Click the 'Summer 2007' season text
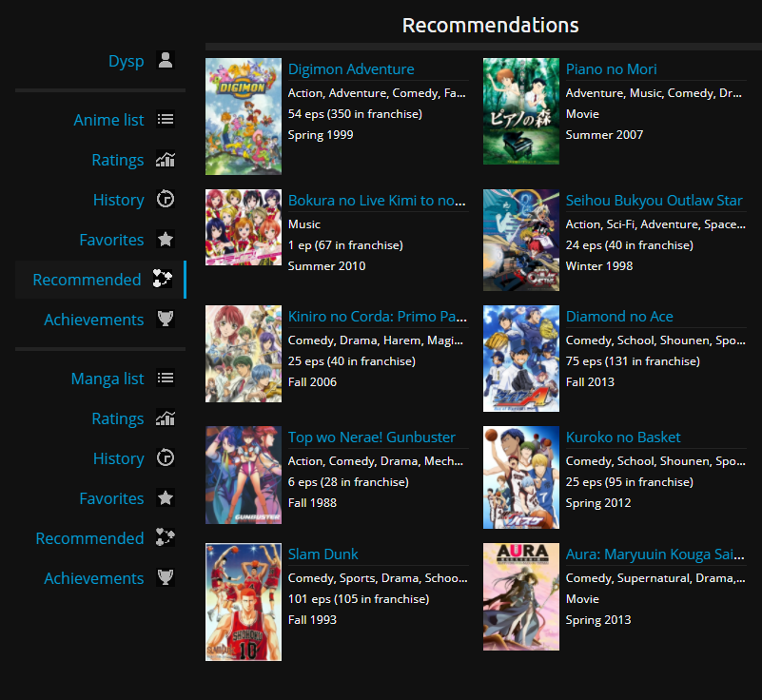 pyautogui.click(x=604, y=134)
